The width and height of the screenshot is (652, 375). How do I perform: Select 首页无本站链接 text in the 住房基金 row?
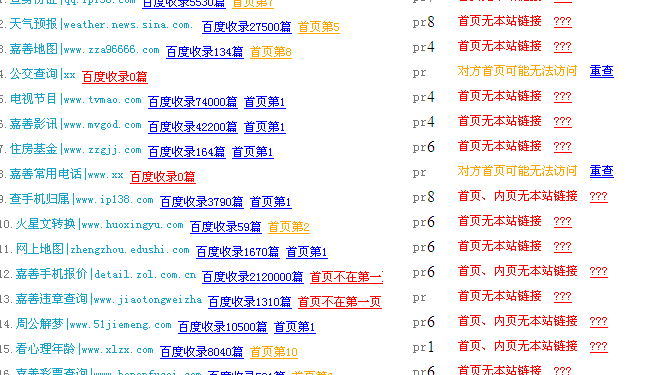pyautogui.click(x=499, y=146)
